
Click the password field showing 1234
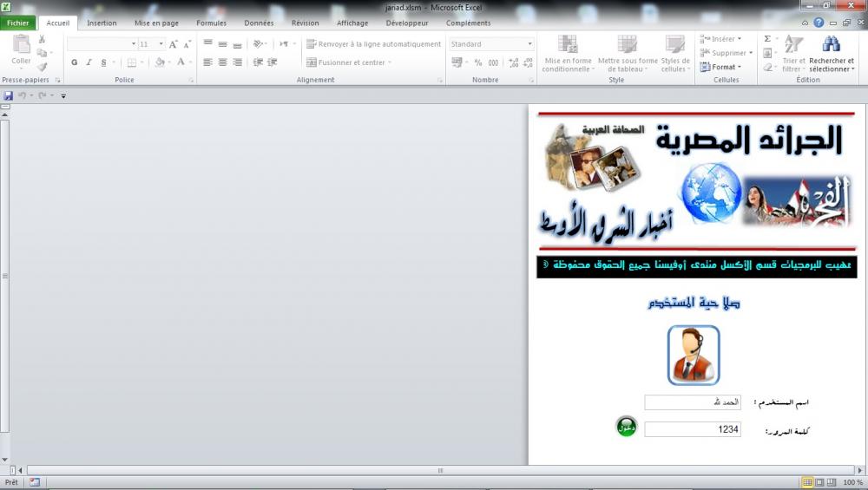(693, 429)
